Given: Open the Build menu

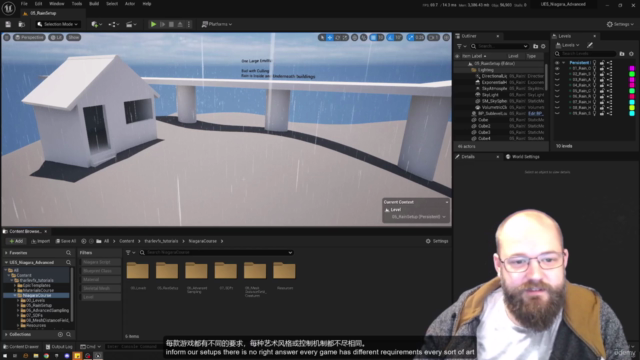Looking at the screenshot, I should click(x=94, y=4).
